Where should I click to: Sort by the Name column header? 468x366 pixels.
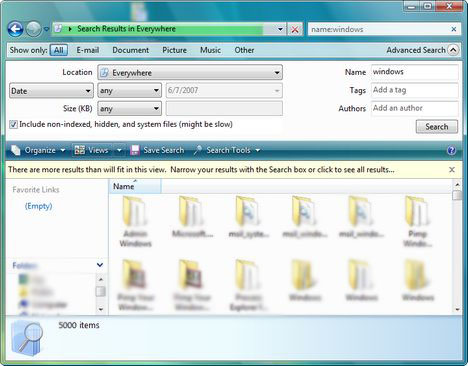click(x=135, y=186)
